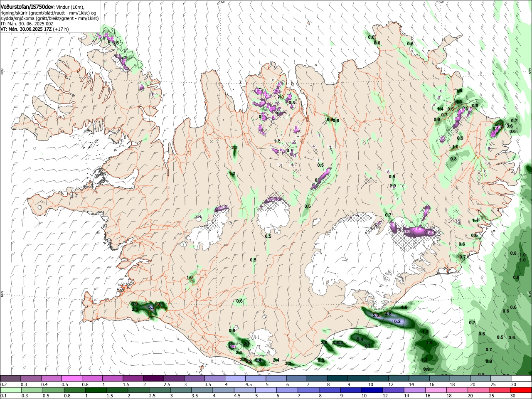Click darkest purple upper legend swatch at 2
The width and height of the screenshot is (532, 399).
coord(153,378)
